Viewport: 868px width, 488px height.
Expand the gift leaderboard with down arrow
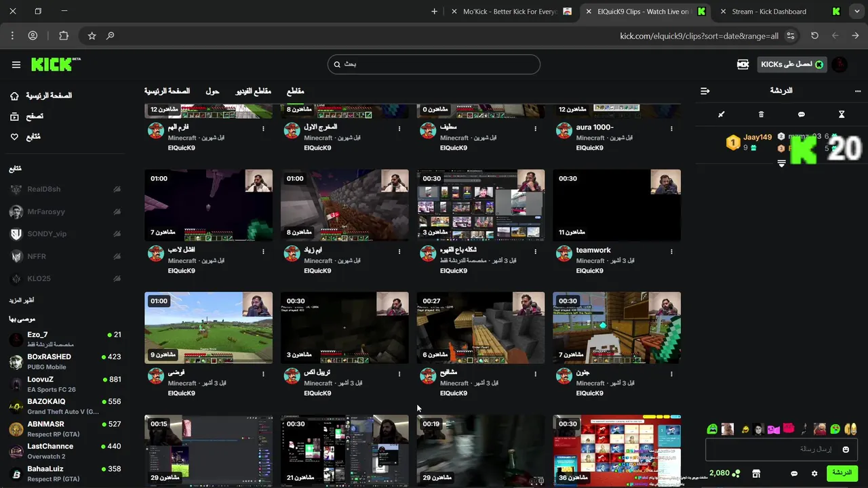click(x=781, y=163)
